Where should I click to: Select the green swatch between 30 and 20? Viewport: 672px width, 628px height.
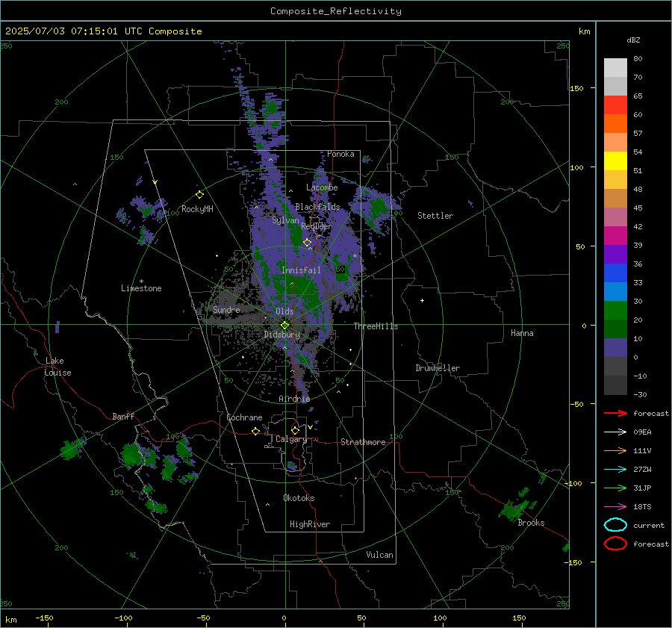click(615, 311)
